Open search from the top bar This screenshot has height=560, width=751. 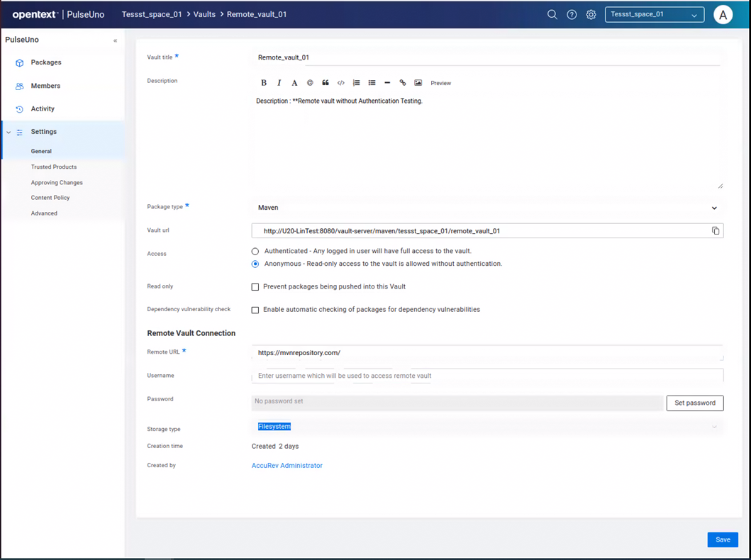point(552,14)
